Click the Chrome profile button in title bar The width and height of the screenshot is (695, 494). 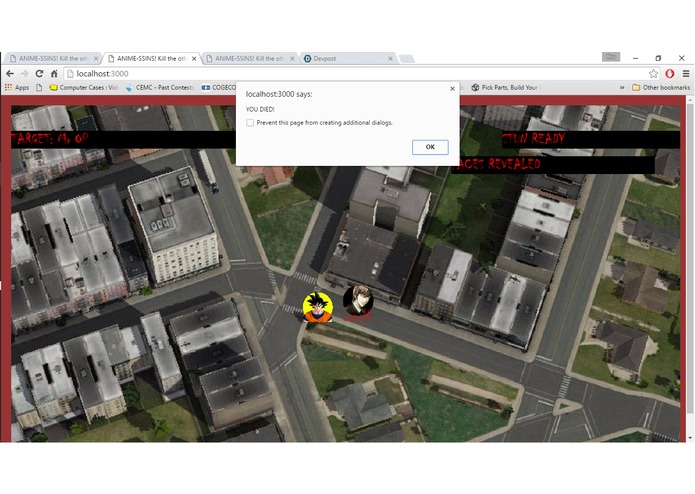[x=611, y=57]
